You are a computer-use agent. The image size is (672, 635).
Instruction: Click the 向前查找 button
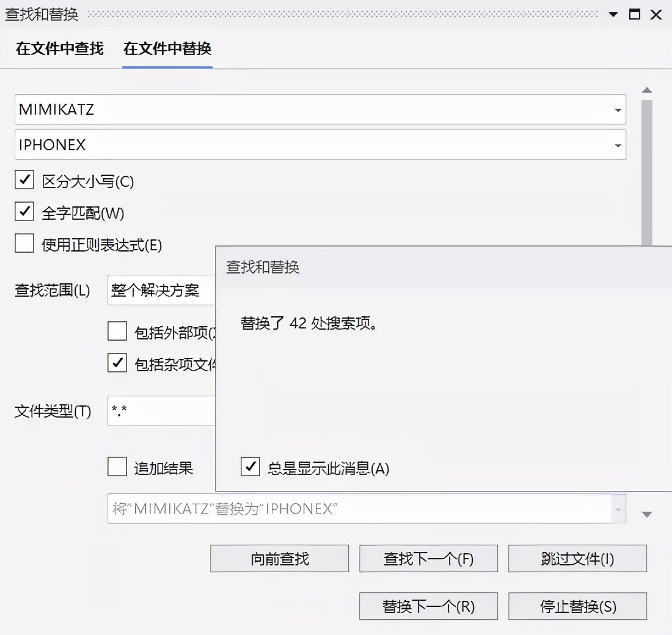pos(279,558)
